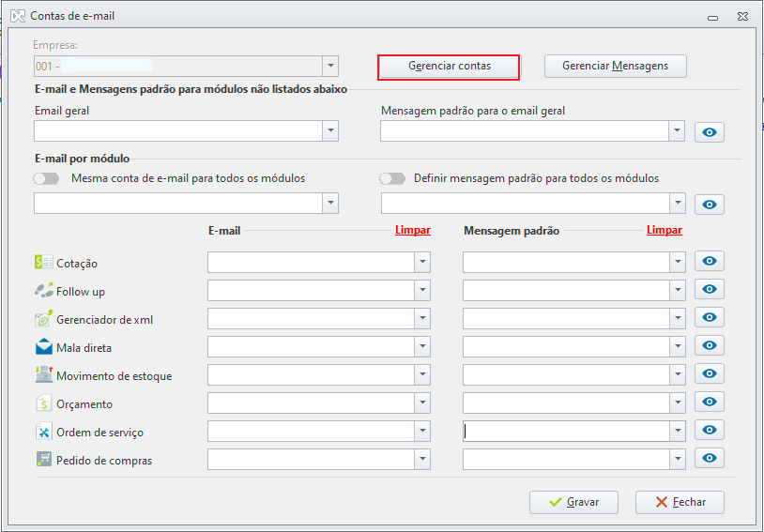Click the Gerenciador de xml icon
Viewport: 764px width, 532px height.
pyautogui.click(x=43, y=320)
